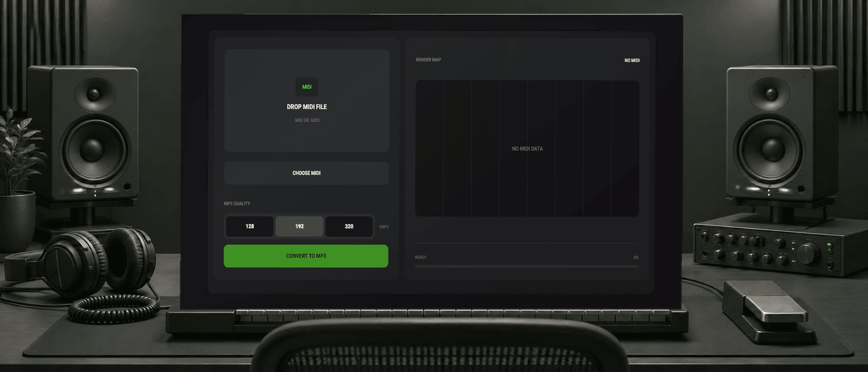Click the NO MIDI status badge
Screen dimensions: 868x372
point(632,60)
